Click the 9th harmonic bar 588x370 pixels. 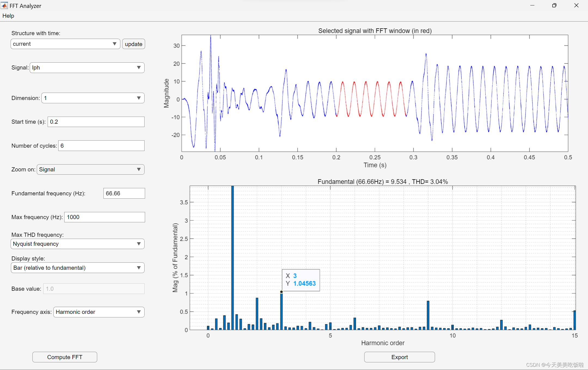pyautogui.click(x=428, y=315)
